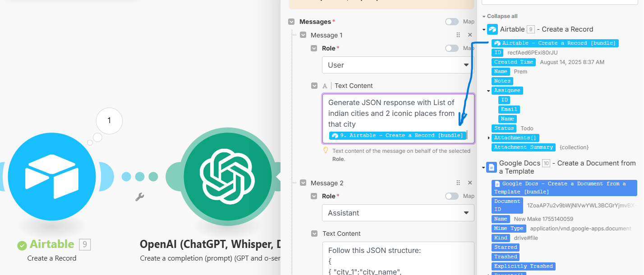Collapse Message 2 using its toggle box
The height and width of the screenshot is (275, 644).
(303, 183)
